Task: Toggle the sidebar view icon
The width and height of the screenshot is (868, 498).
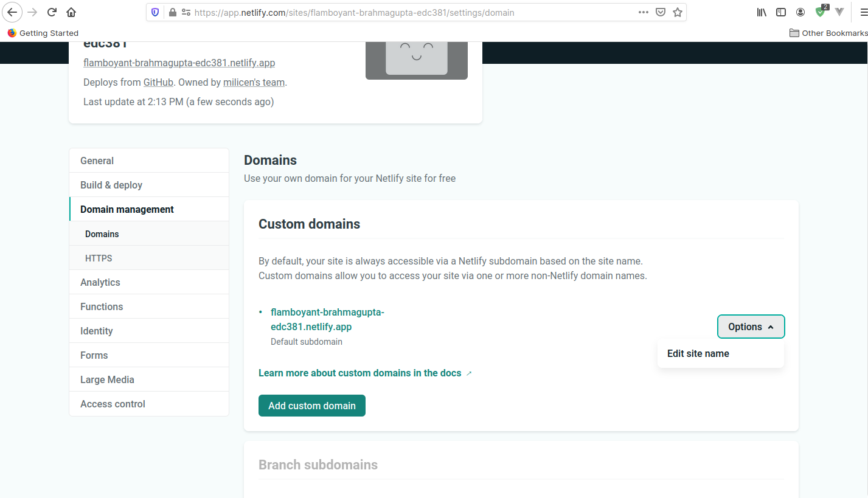Action: [x=781, y=12]
